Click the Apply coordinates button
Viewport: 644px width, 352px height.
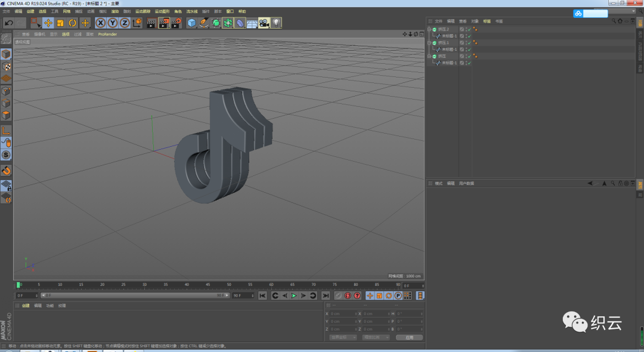410,338
